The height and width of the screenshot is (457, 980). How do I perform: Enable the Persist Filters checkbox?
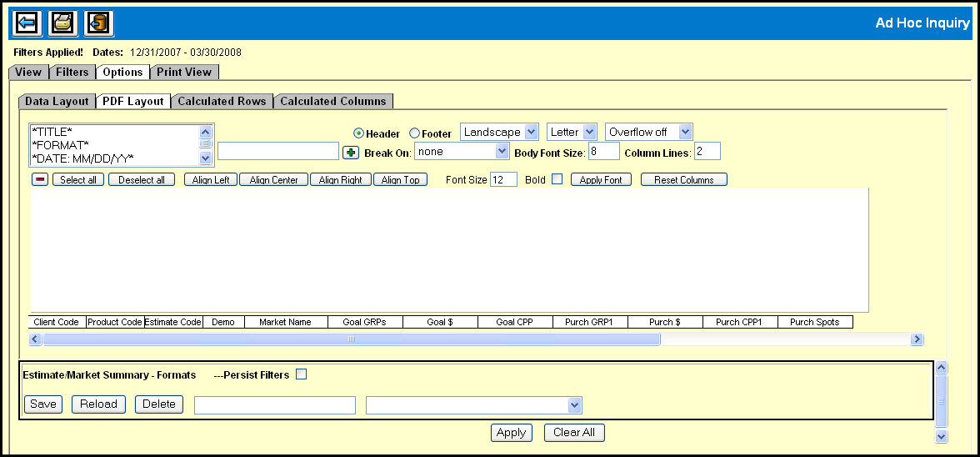tap(302, 374)
